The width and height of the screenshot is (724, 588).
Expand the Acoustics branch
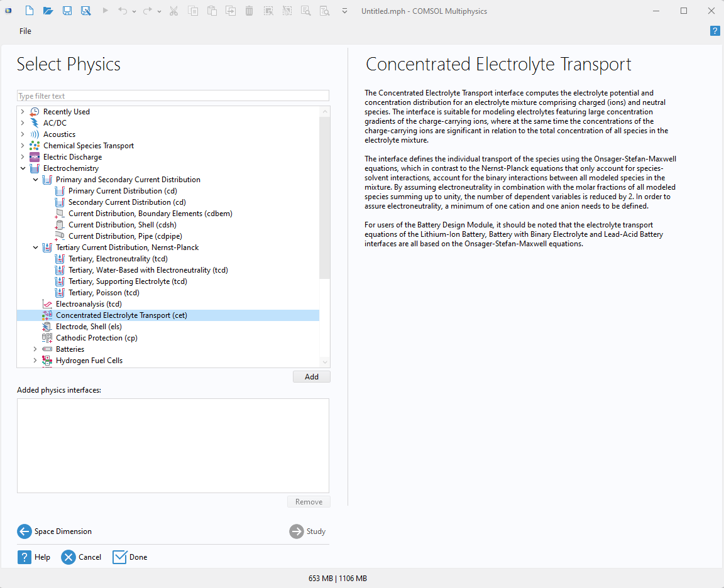click(x=22, y=134)
